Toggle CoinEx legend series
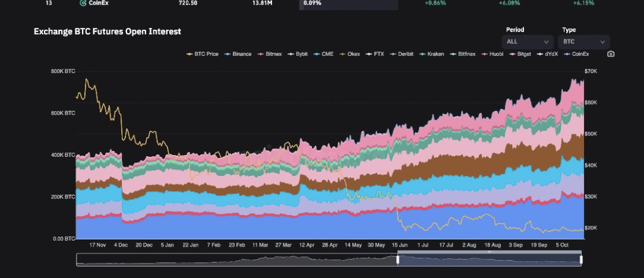Viewport: 644px width, 278px height. [x=576, y=54]
